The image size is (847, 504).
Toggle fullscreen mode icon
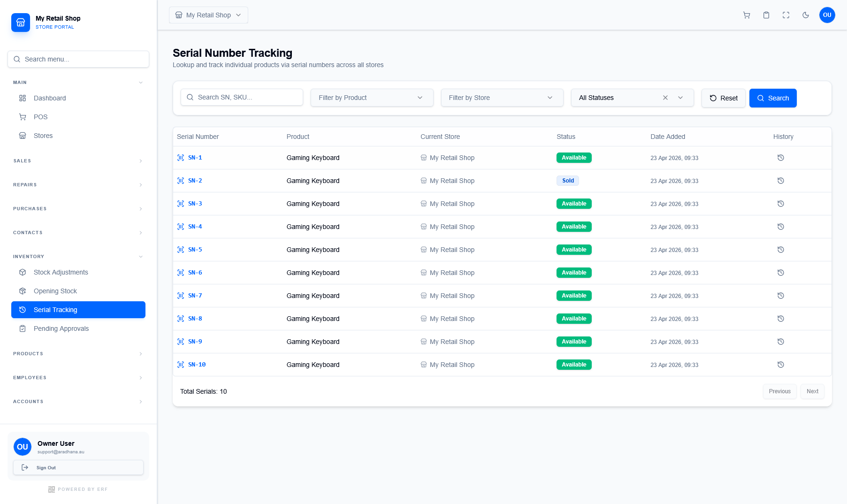786,15
